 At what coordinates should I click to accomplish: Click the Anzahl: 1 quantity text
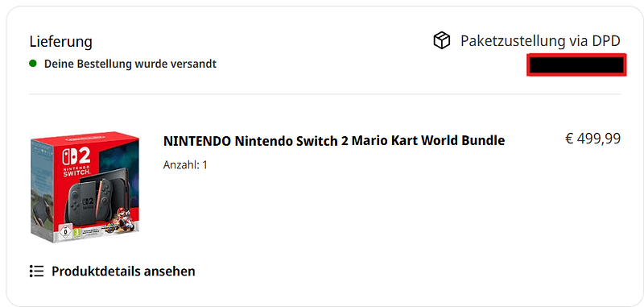click(x=185, y=165)
